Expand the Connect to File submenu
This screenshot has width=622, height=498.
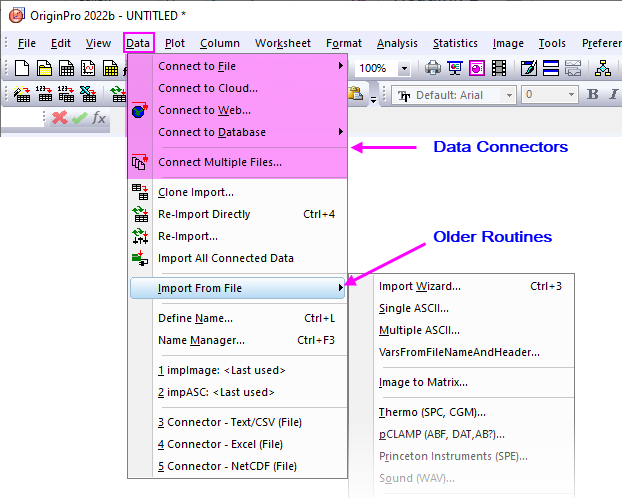pyautogui.click(x=237, y=66)
